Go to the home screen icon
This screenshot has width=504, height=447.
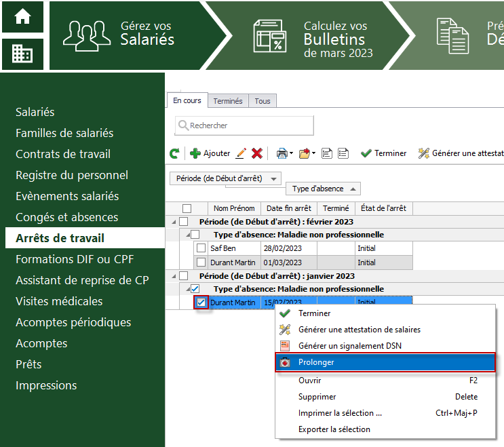click(x=22, y=17)
